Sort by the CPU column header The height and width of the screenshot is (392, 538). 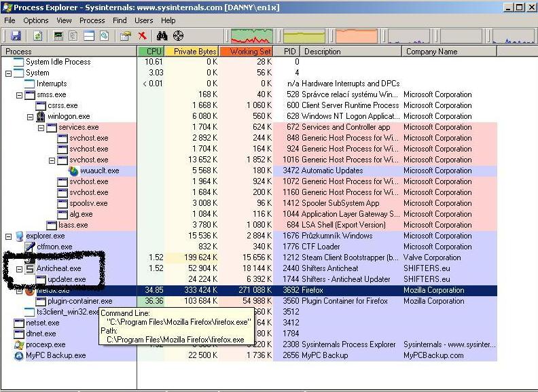(151, 52)
